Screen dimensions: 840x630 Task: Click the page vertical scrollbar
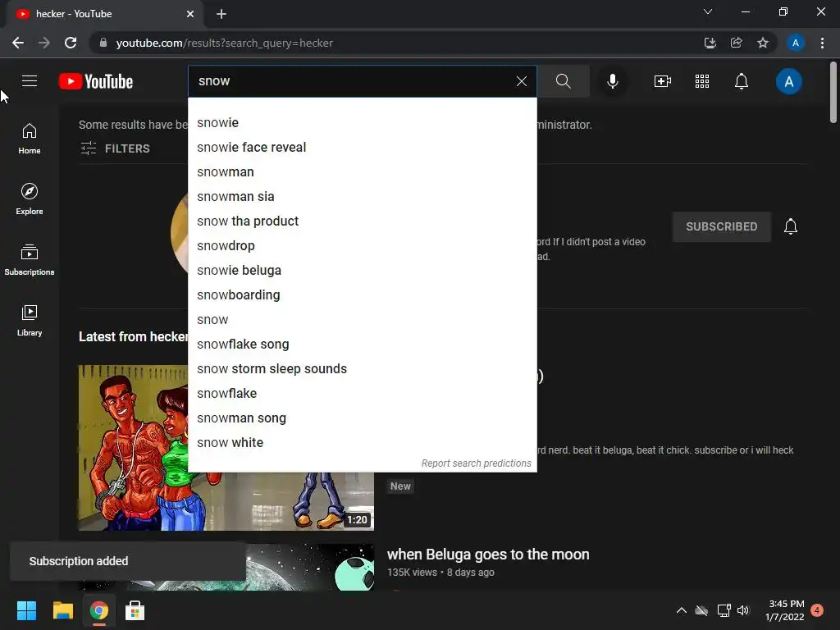pyautogui.click(x=833, y=92)
